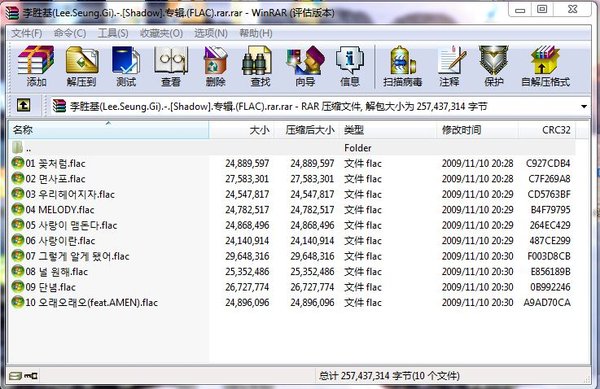The image size is (600, 389).
Task: Click the status bar total 257,437,314 字节
Action: click(x=389, y=376)
